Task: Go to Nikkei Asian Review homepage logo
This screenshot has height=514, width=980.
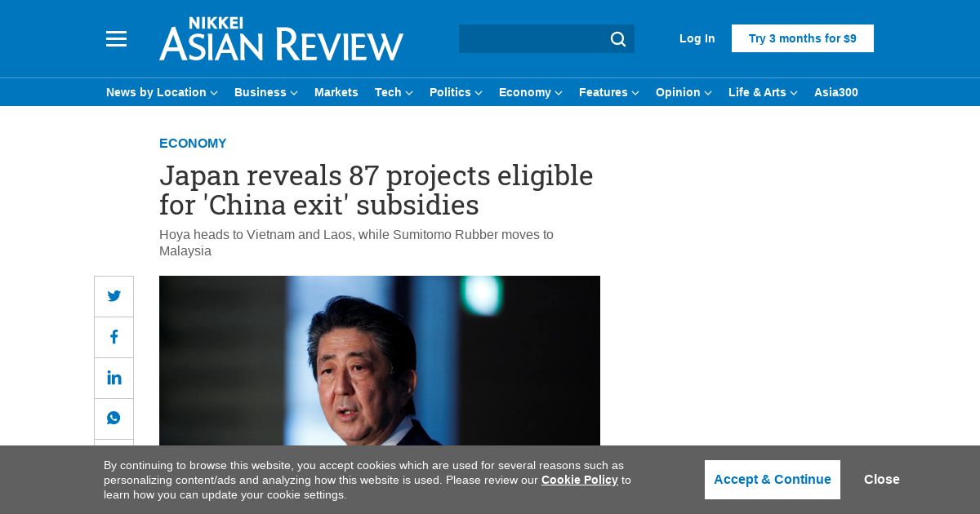Action: pos(281,38)
